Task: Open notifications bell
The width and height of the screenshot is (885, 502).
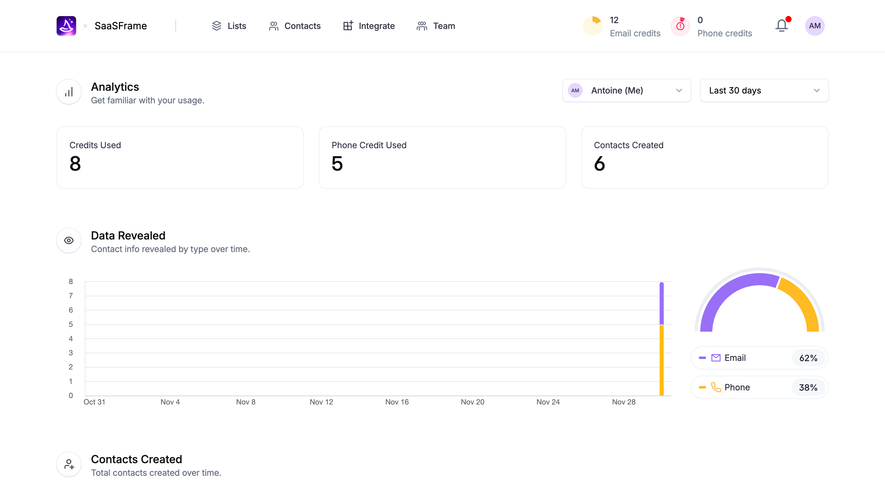Action: [782, 25]
